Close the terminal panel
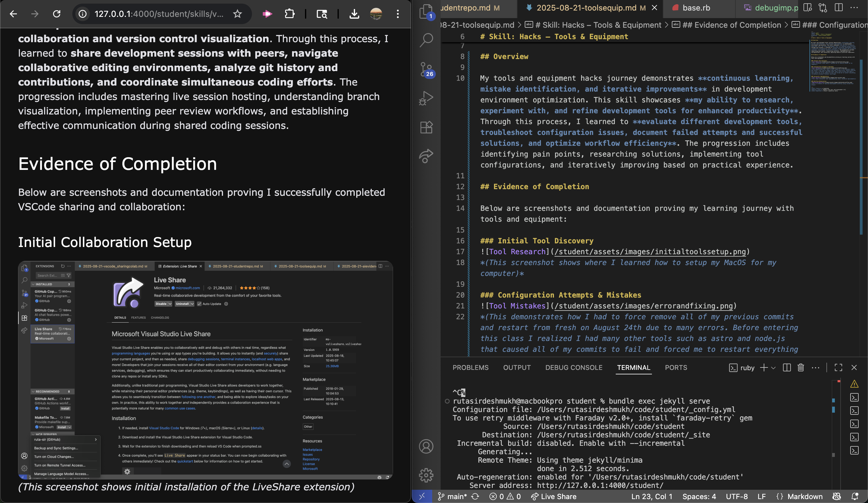Viewport: 868px width, 503px height. (x=854, y=368)
